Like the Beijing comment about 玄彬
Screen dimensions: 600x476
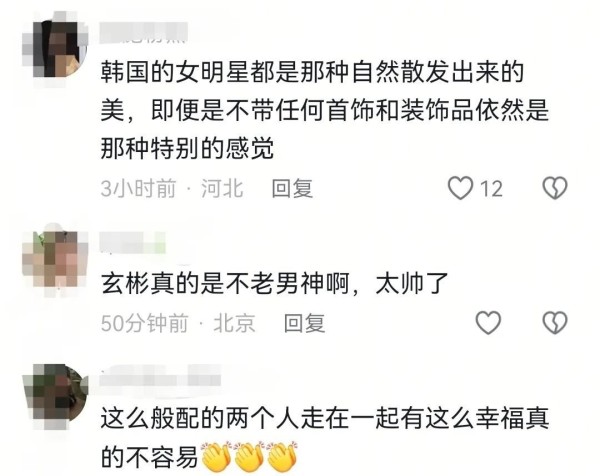488,322
